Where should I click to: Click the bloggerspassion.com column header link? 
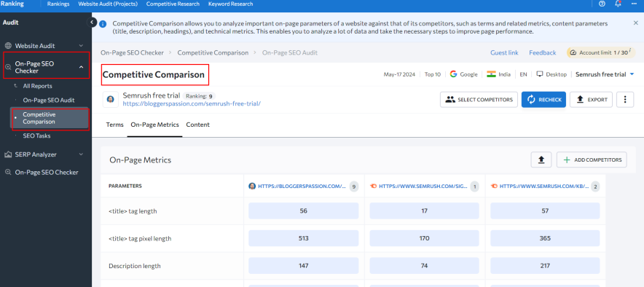(x=302, y=186)
